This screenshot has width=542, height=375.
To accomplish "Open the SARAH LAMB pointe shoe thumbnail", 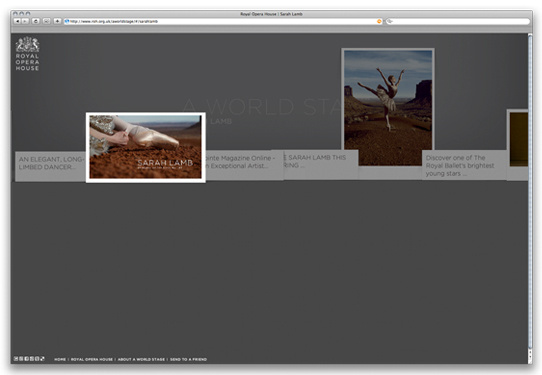I will click(x=146, y=147).
